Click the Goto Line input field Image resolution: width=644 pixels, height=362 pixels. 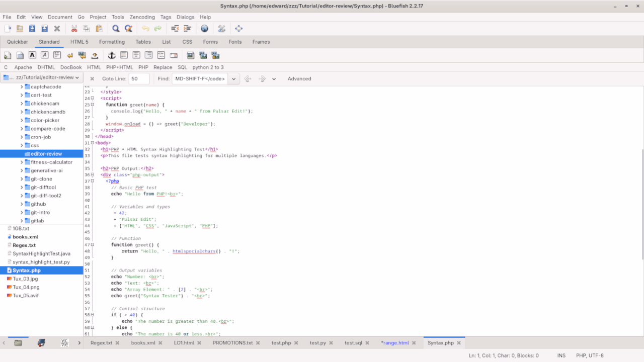pyautogui.click(x=139, y=79)
